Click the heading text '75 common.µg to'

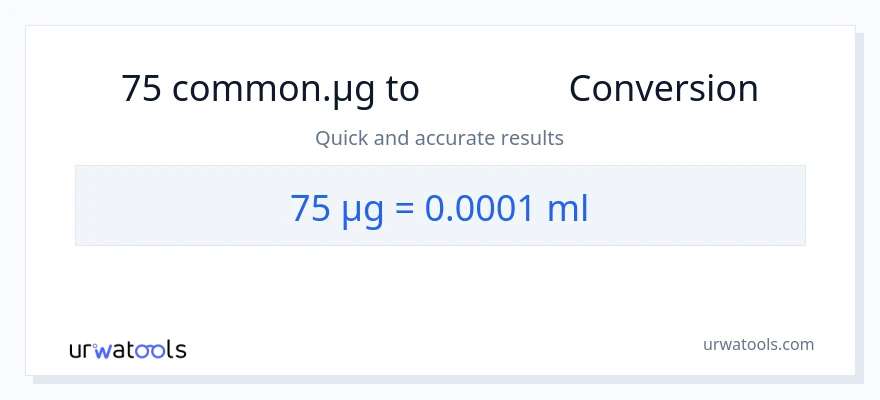[x=270, y=89]
